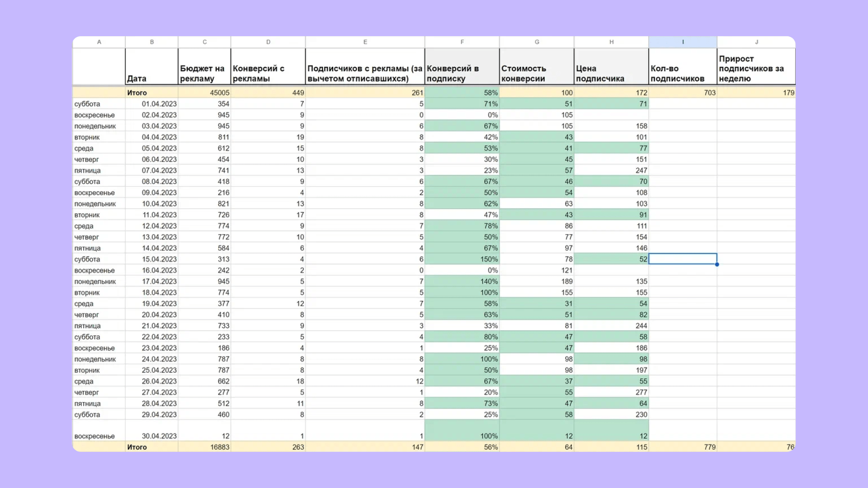Select subscriber price cell 230 on 29.04.2023
This screenshot has height=488, width=868.
(612, 415)
